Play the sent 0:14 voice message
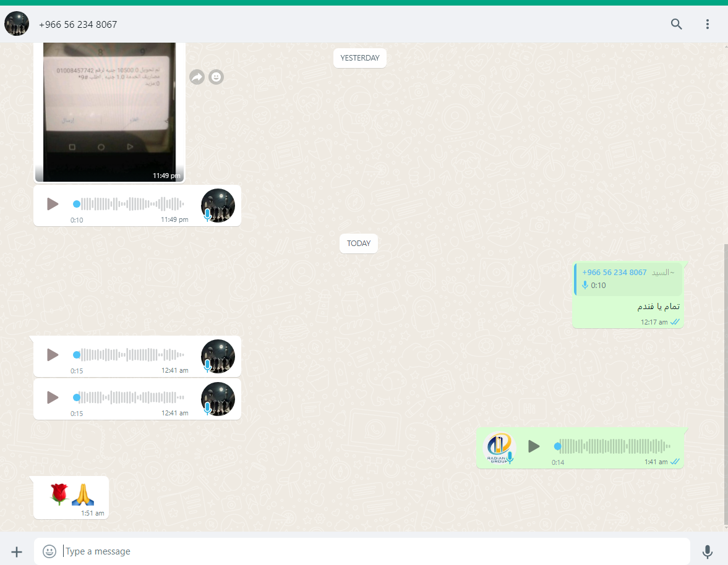 click(x=534, y=446)
